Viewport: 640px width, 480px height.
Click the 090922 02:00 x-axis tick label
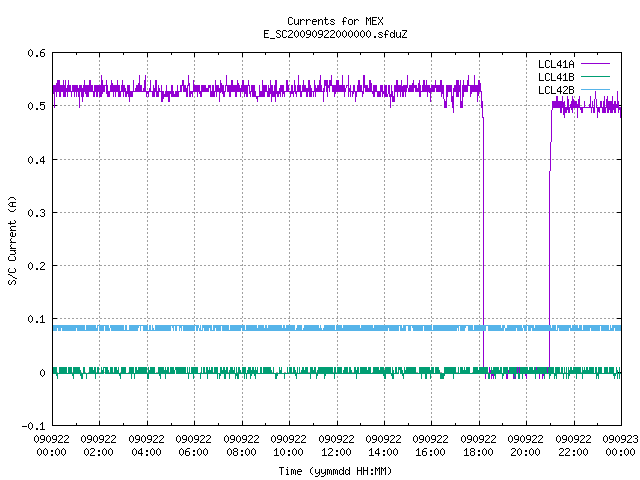[98, 446]
